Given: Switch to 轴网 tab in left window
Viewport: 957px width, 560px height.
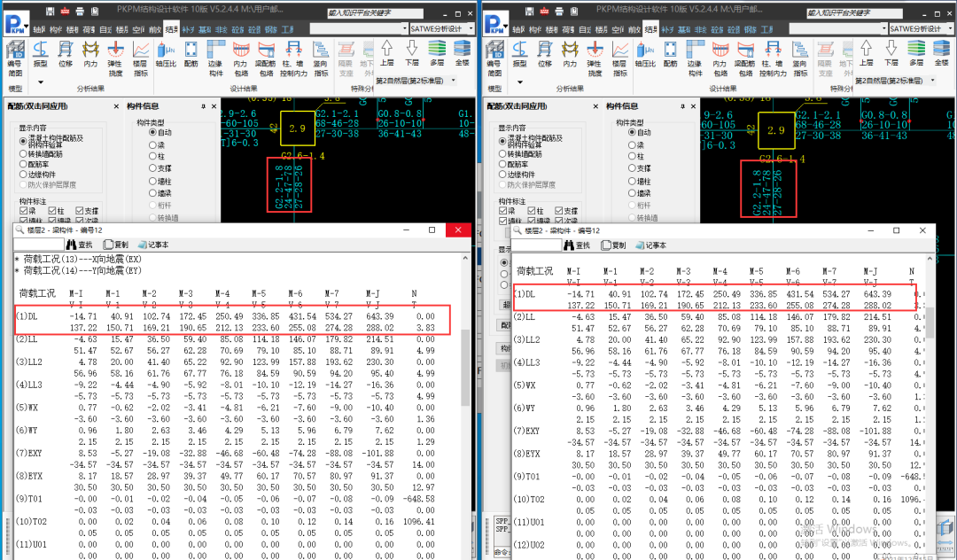Looking at the screenshot, I should (x=39, y=29).
